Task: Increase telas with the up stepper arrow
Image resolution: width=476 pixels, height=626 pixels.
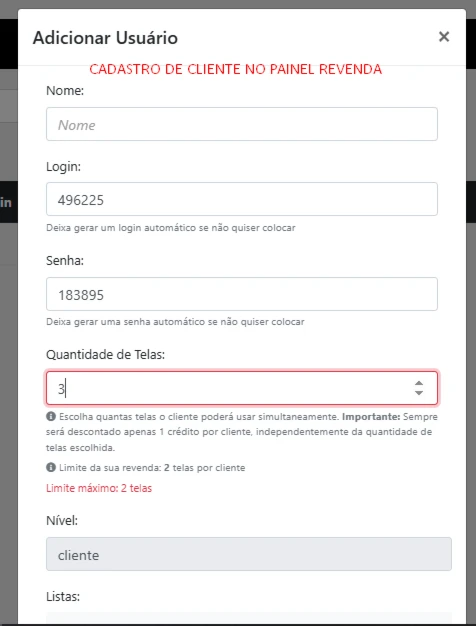Action: (x=418, y=383)
